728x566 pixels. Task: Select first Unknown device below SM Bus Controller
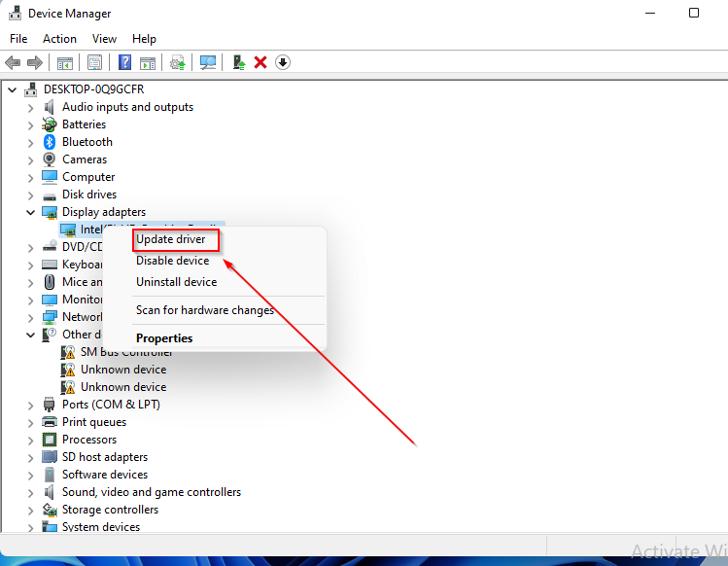(x=123, y=370)
